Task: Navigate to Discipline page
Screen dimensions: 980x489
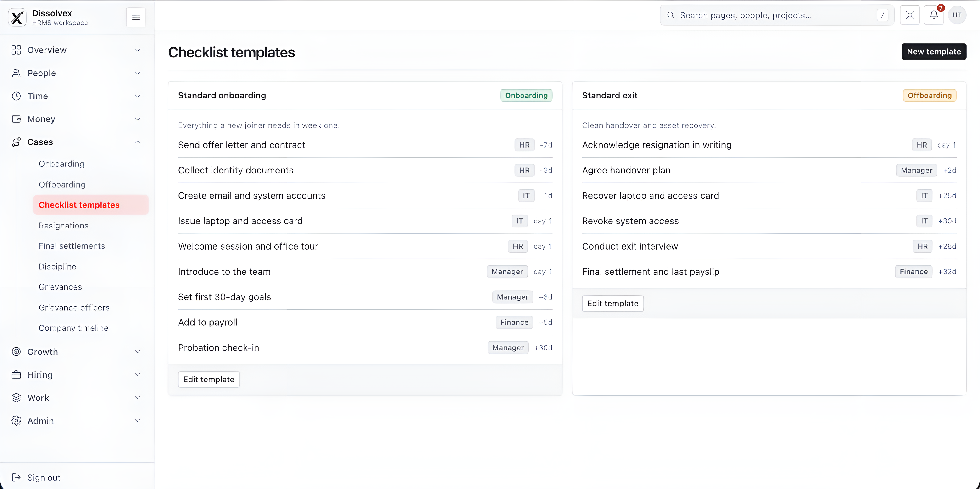Action: [x=90, y=267]
